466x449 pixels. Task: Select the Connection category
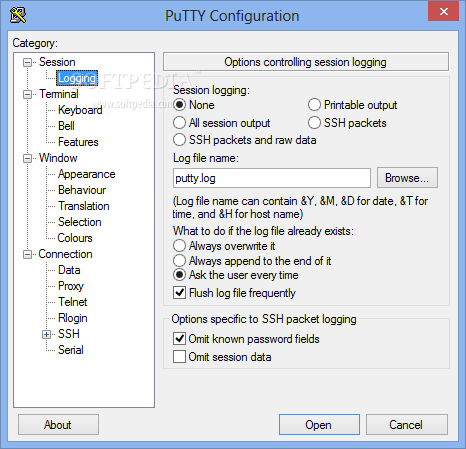[65, 254]
